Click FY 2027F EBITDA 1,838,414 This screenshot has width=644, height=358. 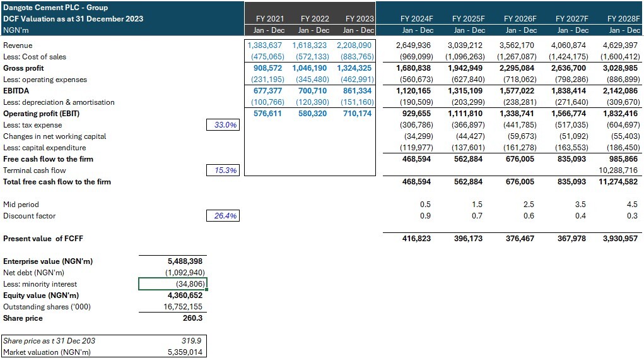tap(570, 91)
